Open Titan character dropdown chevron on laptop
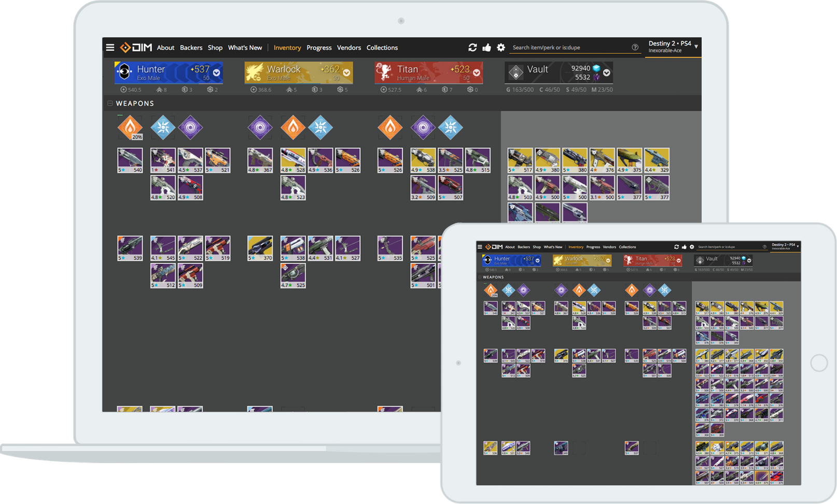 (x=477, y=73)
